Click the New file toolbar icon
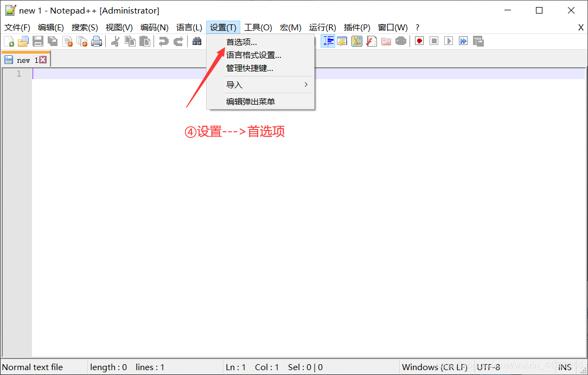This screenshot has width=588, height=375. click(9, 41)
